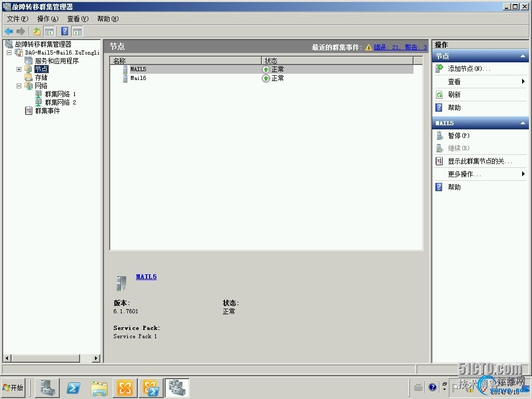Click the Back arrow toolbar icon
This screenshot has height=399, width=532.
point(9,32)
